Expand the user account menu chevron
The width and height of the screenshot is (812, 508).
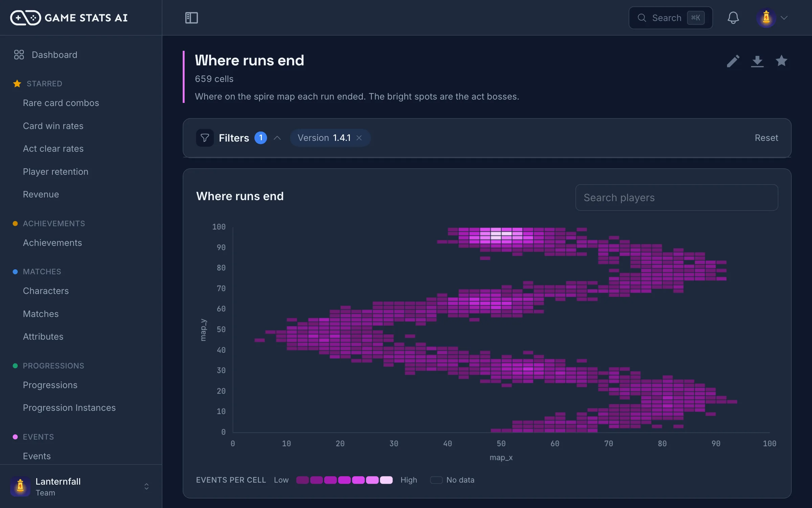pos(784,18)
